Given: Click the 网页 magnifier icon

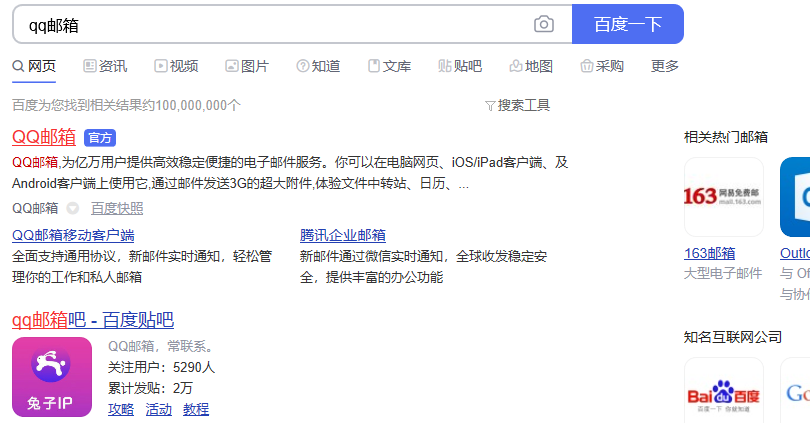Looking at the screenshot, I should point(19,66).
